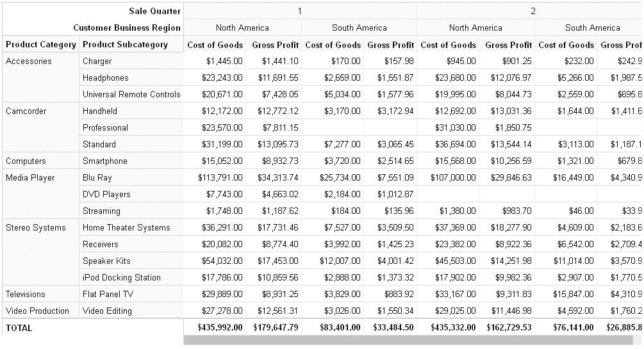Click the total value $33,484.50

point(393,328)
